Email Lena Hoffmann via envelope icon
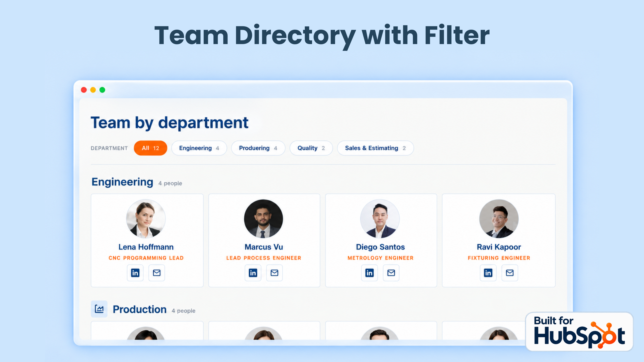The height and width of the screenshot is (362, 644). 157,273
